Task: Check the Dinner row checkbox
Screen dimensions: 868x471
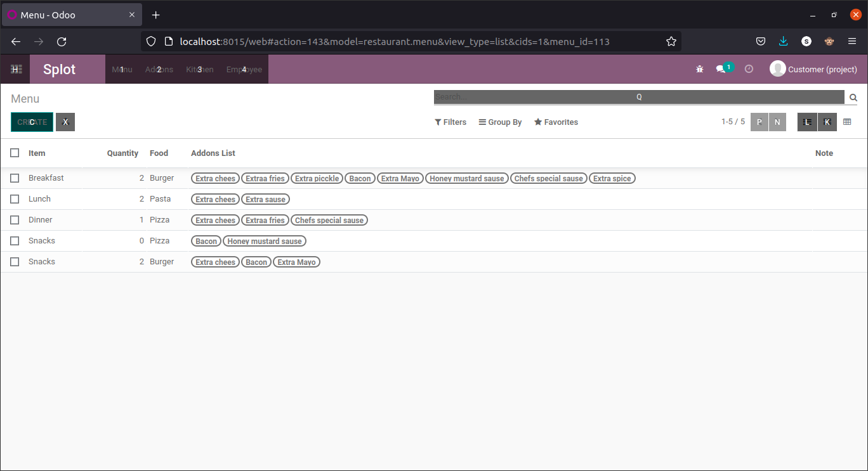Action: 15,219
